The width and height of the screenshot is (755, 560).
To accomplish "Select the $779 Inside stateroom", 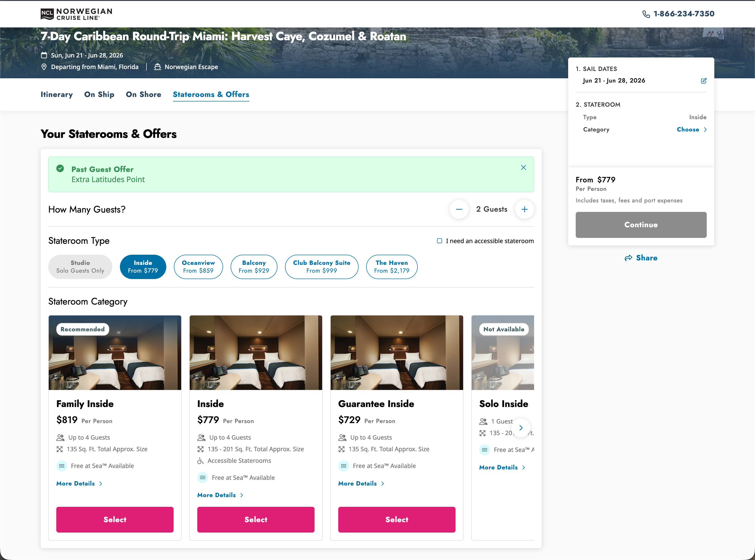I will coord(256,520).
